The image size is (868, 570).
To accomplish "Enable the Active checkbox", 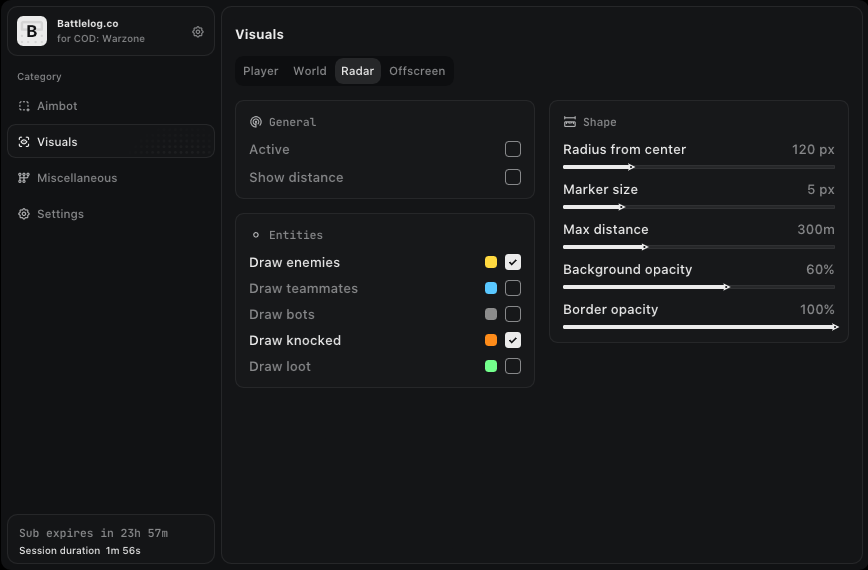I will (x=513, y=149).
